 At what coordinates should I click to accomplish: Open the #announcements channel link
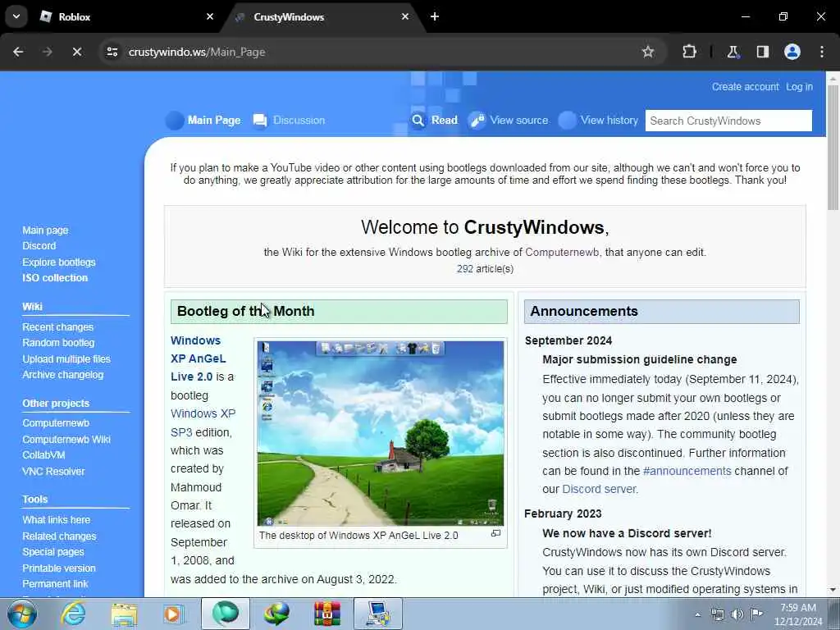687,471
